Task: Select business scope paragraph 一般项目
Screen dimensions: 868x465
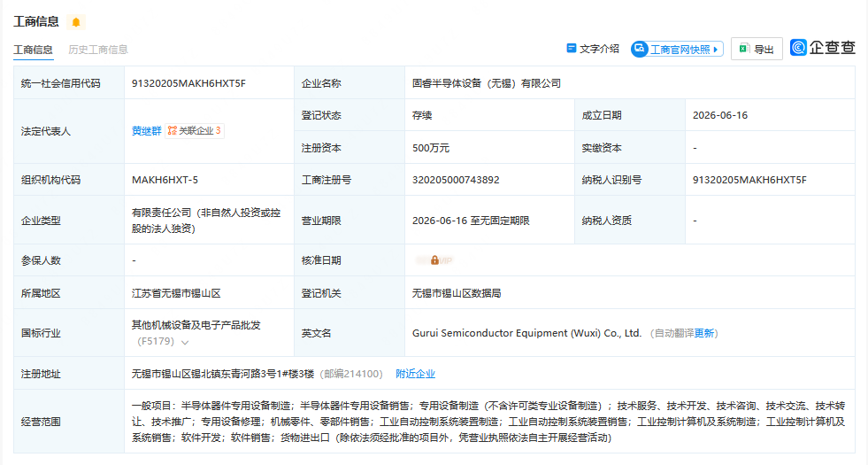Action: click(488, 422)
